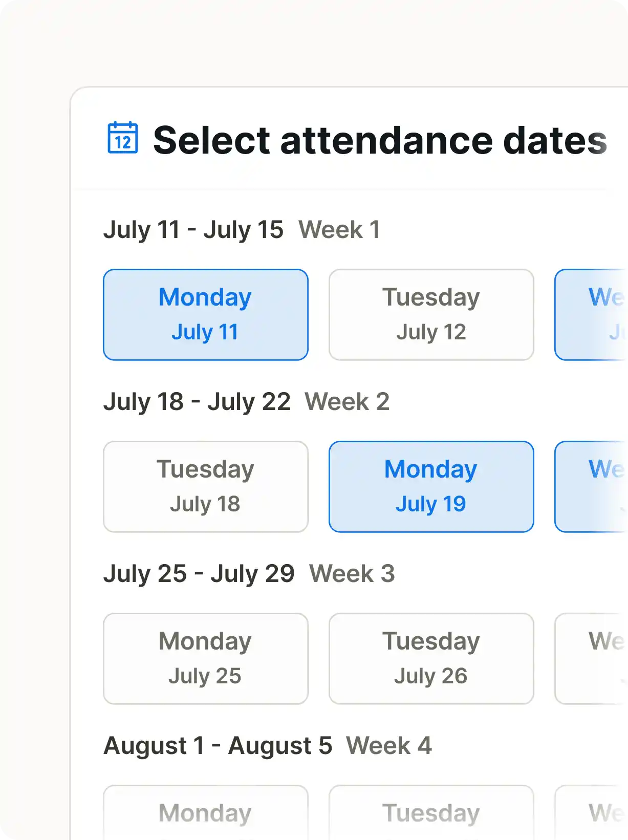Click the calendar icon beside the title
Screen dimensions: 628x840
click(x=123, y=139)
